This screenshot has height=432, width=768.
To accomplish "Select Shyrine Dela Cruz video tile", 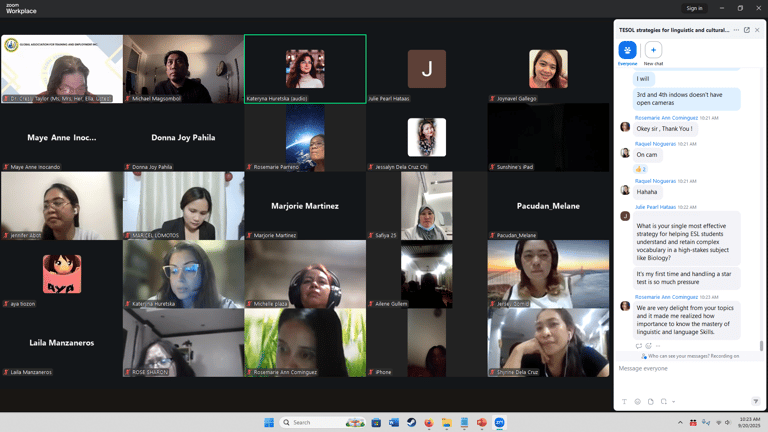I will pyautogui.click(x=548, y=343).
